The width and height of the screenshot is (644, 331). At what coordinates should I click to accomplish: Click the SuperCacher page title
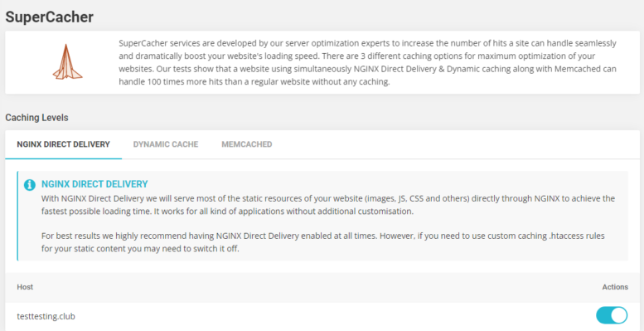coord(49,17)
